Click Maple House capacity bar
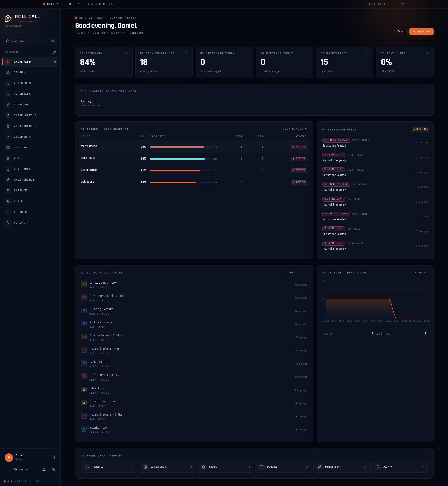The height and width of the screenshot is (486, 448). point(181,147)
